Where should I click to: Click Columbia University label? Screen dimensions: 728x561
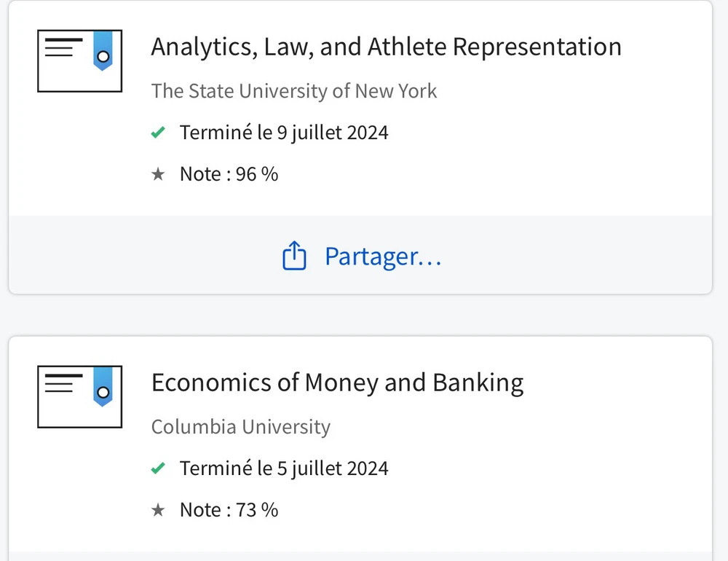coord(240,427)
